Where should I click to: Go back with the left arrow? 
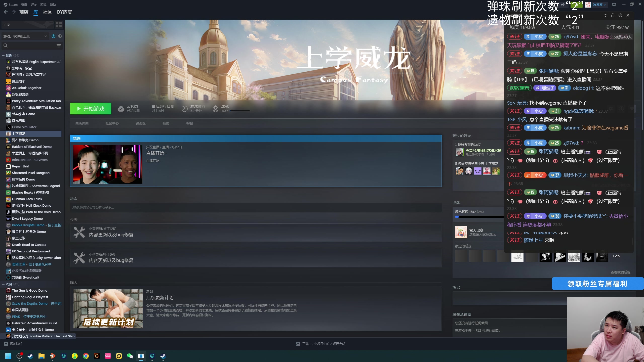[6, 12]
